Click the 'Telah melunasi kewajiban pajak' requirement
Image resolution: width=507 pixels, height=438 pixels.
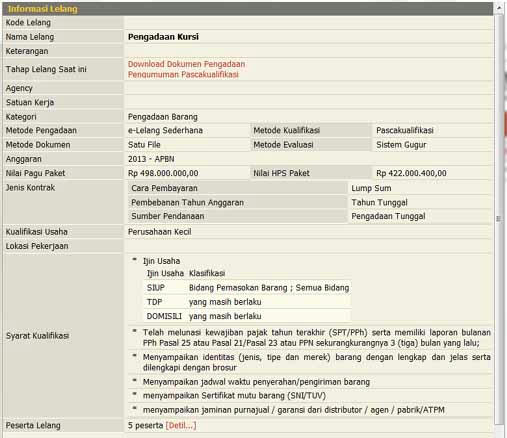coord(317,338)
